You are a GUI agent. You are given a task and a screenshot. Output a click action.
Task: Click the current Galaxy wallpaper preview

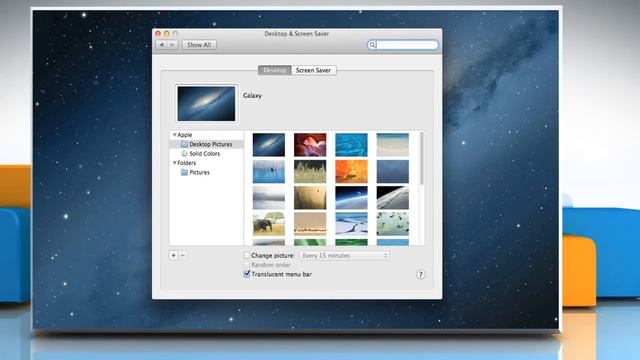(207, 104)
